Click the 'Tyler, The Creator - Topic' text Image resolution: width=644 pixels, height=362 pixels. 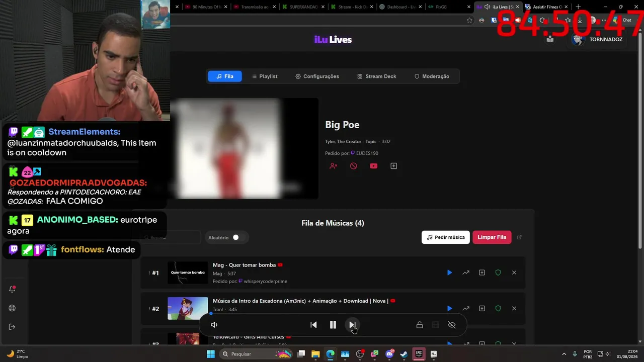351,142
